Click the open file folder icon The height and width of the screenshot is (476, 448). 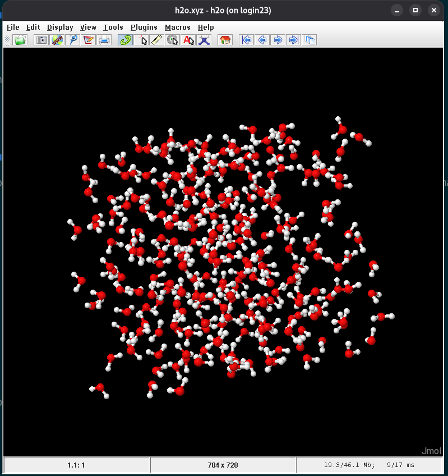pos(20,40)
